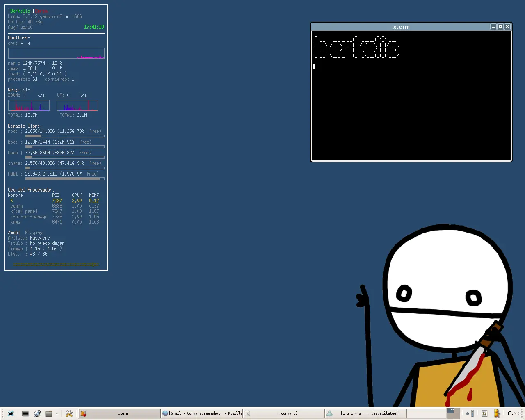Click the volume mixer icon in panel
Screen dimensions: 525x420
470,413
